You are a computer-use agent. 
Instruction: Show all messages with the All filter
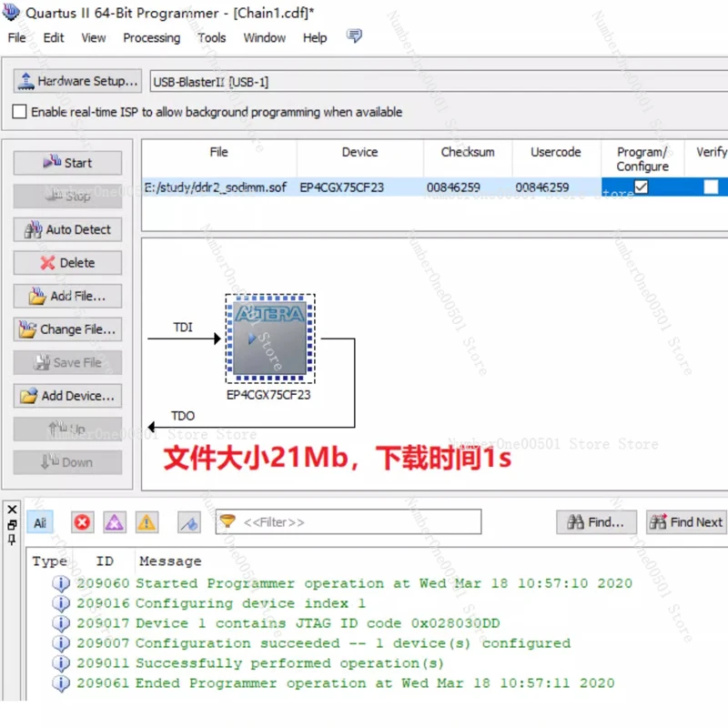pos(40,522)
